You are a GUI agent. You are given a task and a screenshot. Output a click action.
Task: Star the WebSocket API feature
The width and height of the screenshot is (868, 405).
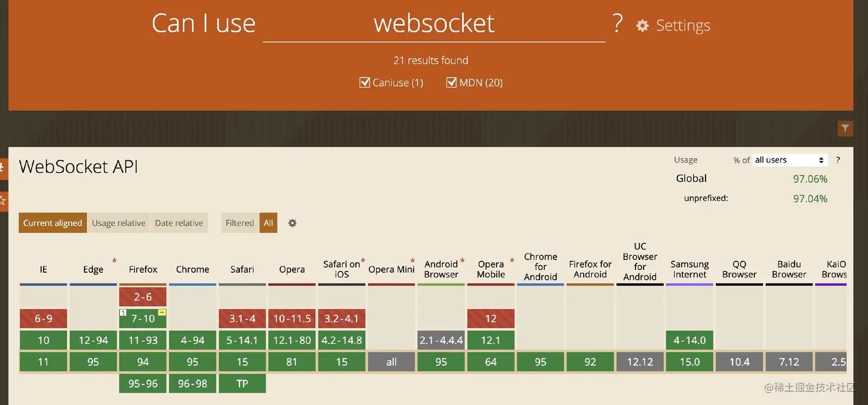click(x=3, y=200)
